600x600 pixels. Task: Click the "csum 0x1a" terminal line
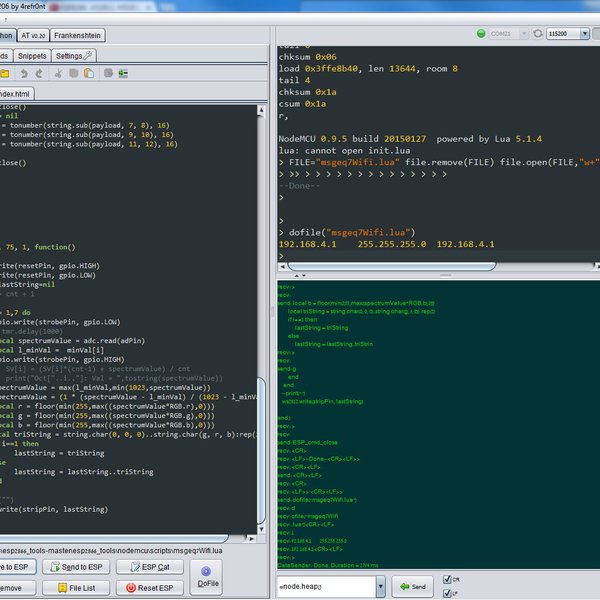coord(302,104)
